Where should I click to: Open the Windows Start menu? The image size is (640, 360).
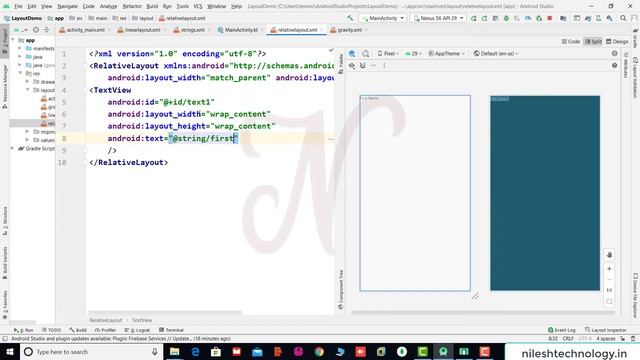[9, 351]
